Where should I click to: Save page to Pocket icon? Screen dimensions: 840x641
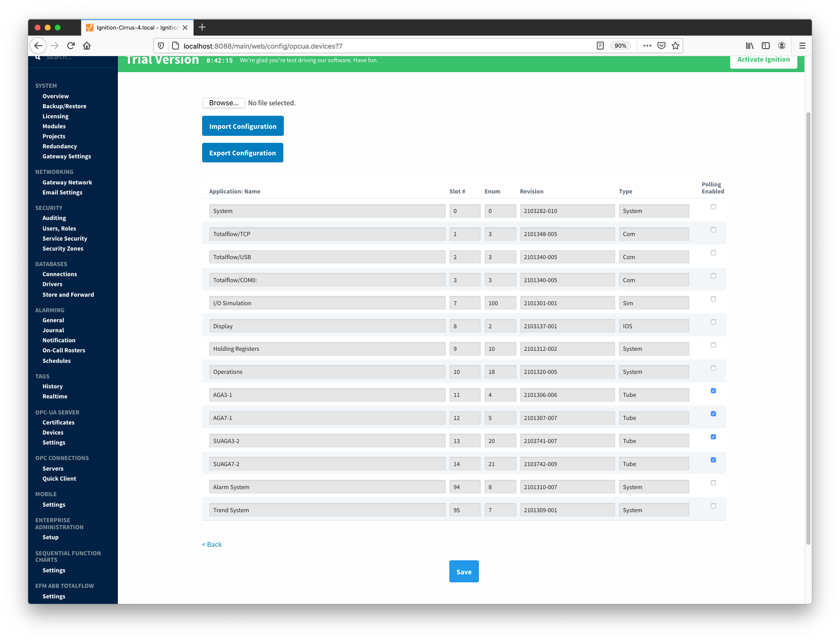[x=661, y=46]
